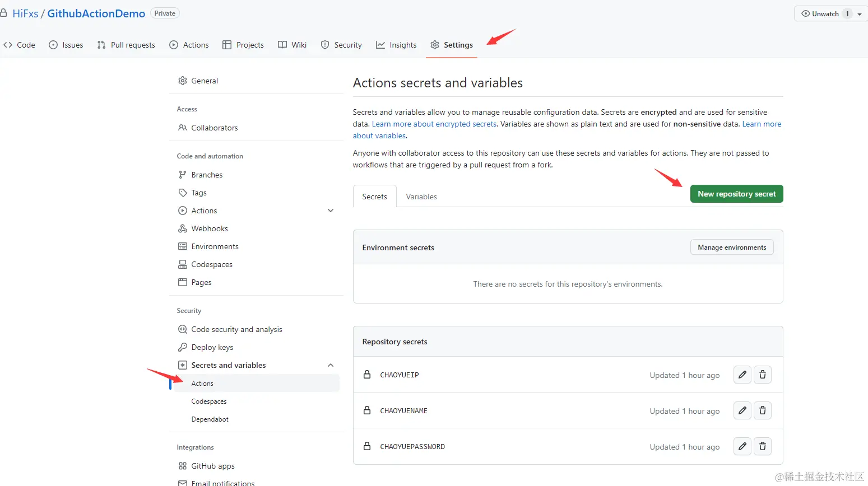Open the GithubActionDemo repository link
Image resolution: width=868 pixels, height=486 pixels.
pos(96,13)
